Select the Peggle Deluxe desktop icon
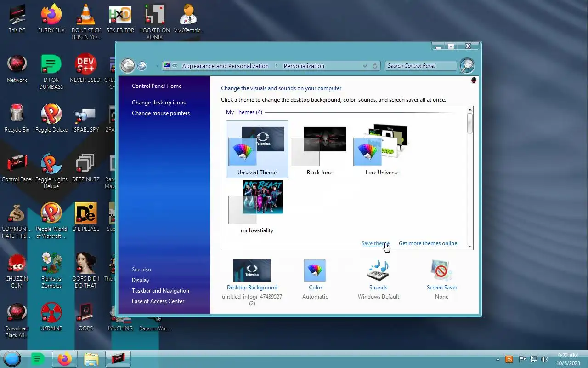Image resolution: width=588 pixels, height=368 pixels. click(51, 118)
